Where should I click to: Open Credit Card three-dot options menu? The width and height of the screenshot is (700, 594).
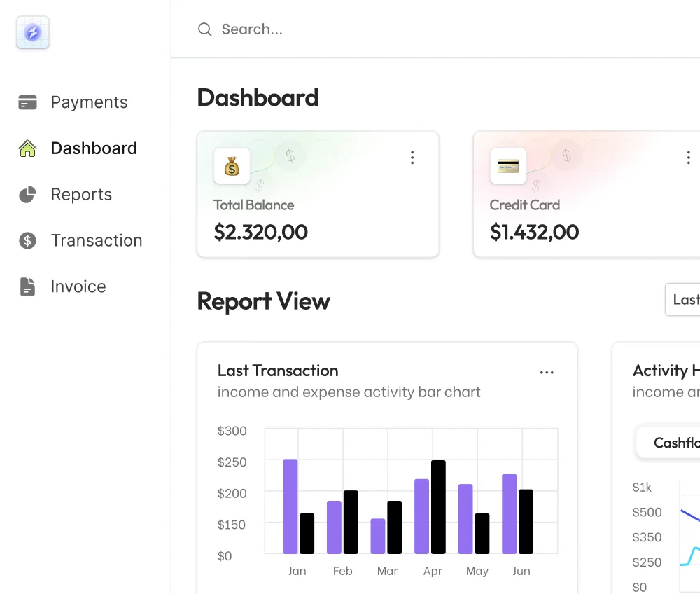coord(688,158)
